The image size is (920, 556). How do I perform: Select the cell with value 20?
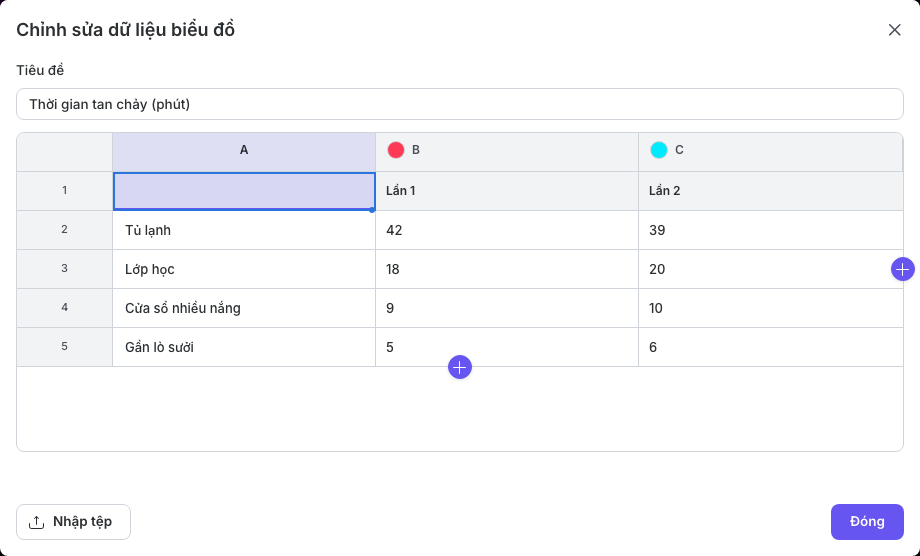point(770,269)
